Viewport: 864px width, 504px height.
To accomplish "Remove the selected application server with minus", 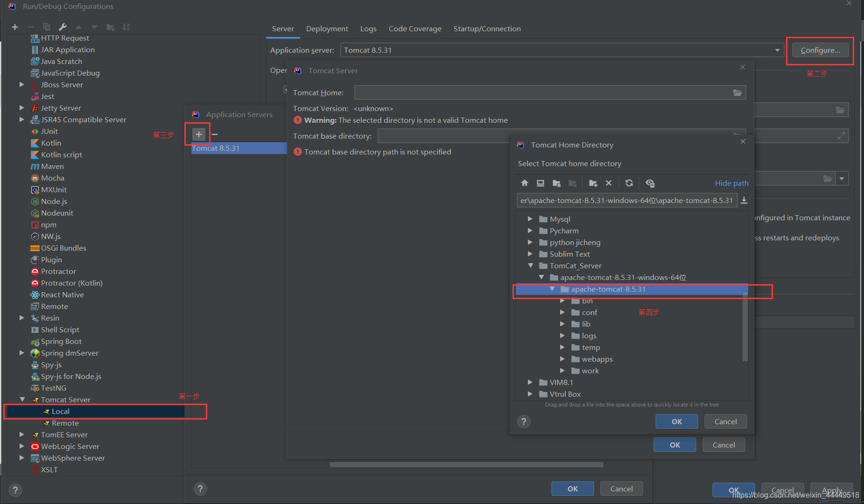I will pos(215,134).
